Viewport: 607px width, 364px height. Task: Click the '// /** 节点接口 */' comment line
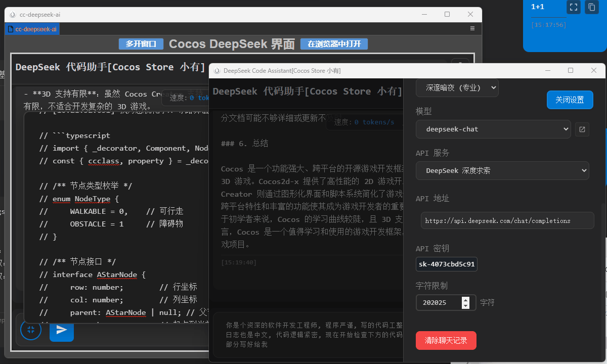78,262
